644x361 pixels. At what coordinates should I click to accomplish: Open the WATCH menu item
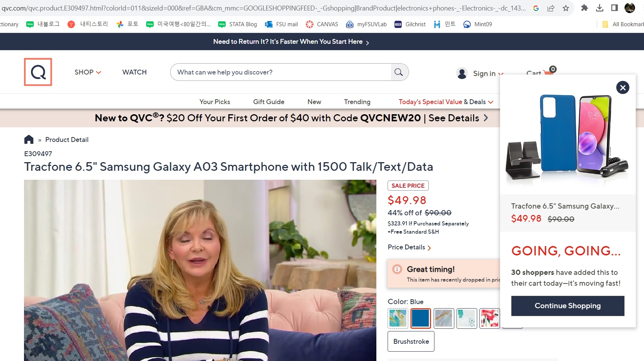pos(134,72)
